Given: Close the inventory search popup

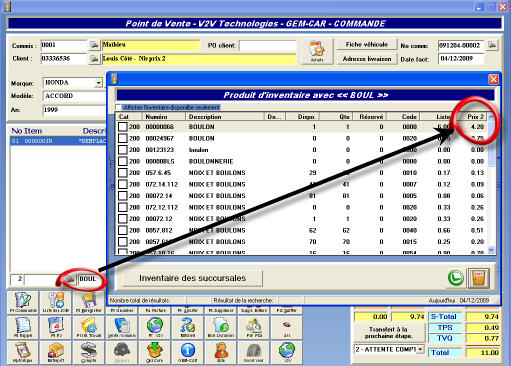Looking at the screenshot, I should coord(493,79).
